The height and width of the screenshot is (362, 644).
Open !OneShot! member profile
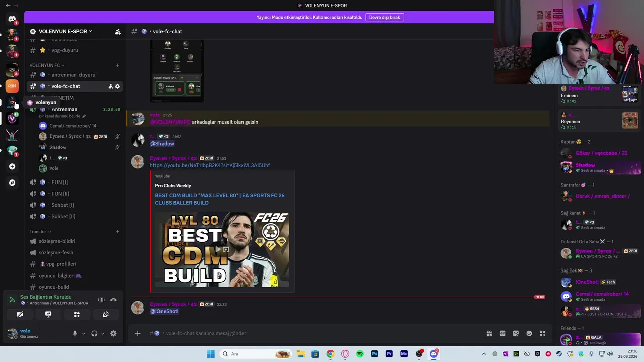(600, 282)
